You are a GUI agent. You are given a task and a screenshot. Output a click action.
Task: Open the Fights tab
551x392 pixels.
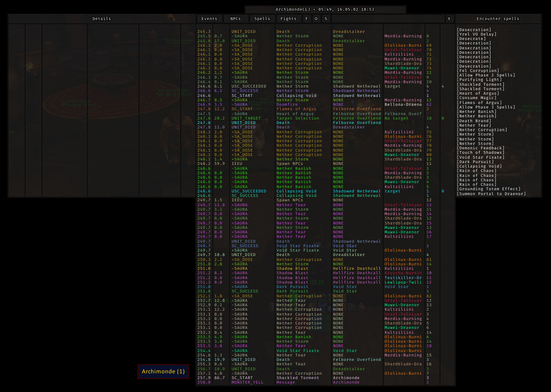tap(289, 19)
